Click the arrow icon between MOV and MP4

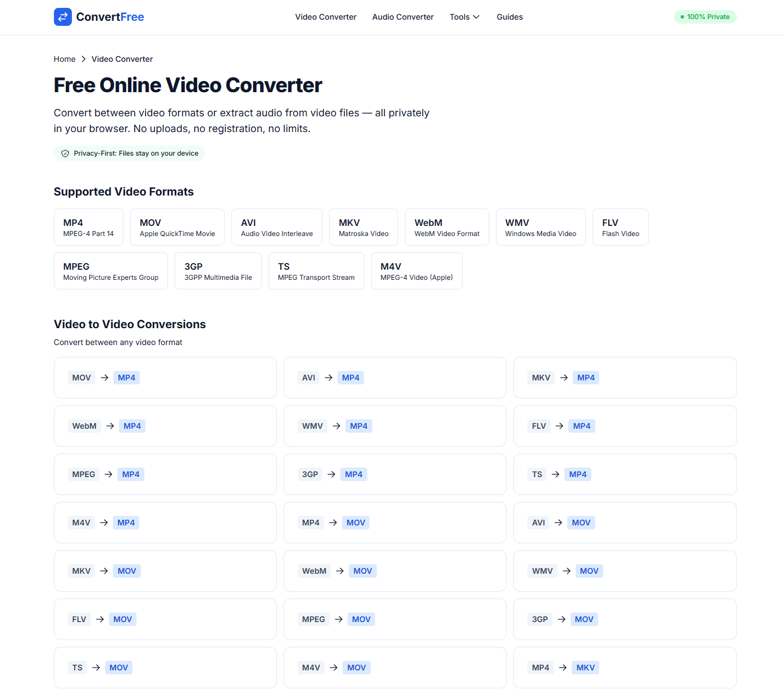(104, 377)
